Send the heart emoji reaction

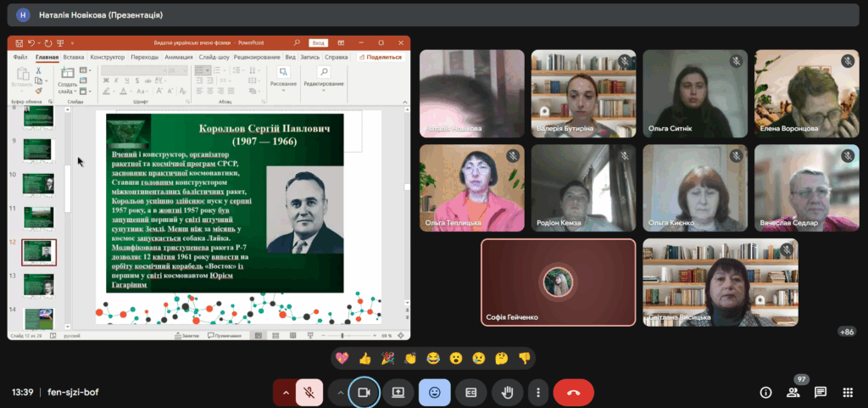click(342, 358)
